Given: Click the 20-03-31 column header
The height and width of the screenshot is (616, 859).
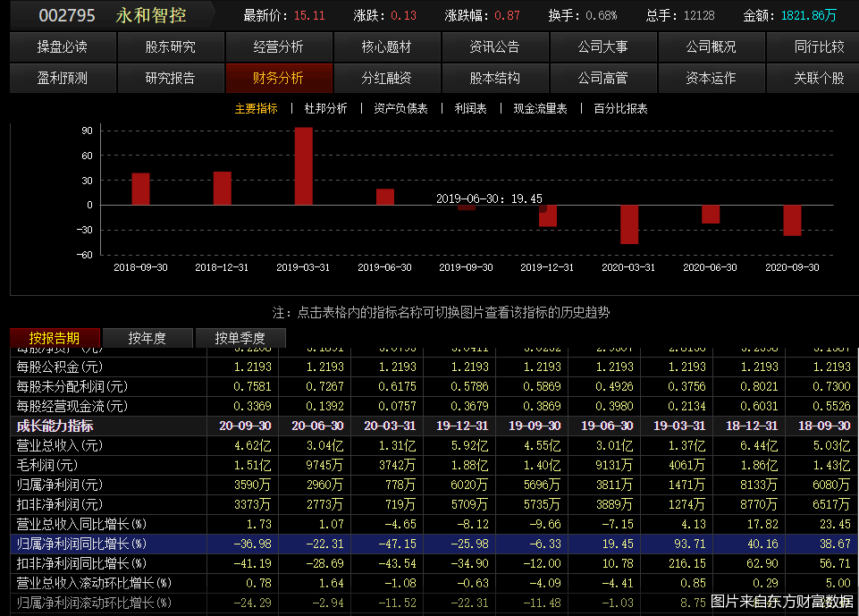Looking at the screenshot, I should 390,426.
